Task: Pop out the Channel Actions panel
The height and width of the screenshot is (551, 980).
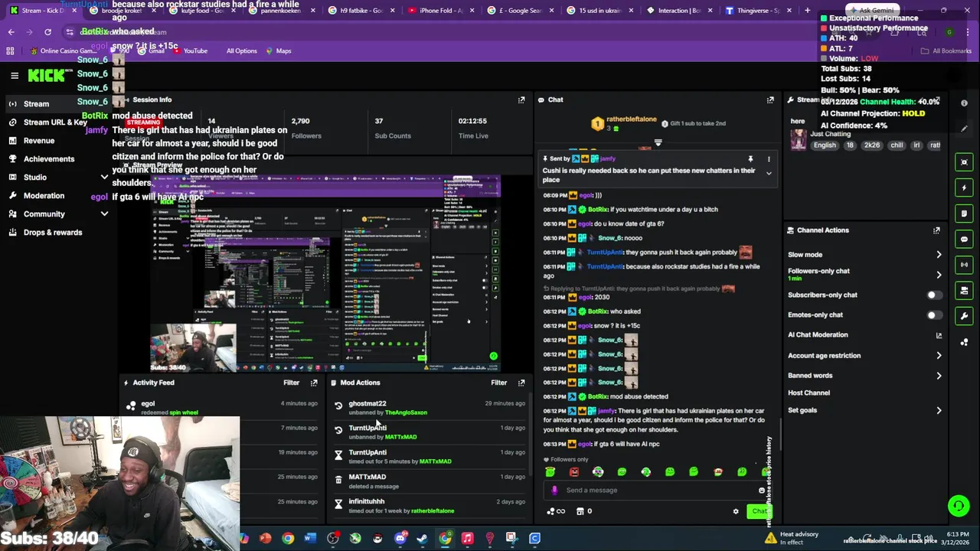Action: pyautogui.click(x=936, y=230)
